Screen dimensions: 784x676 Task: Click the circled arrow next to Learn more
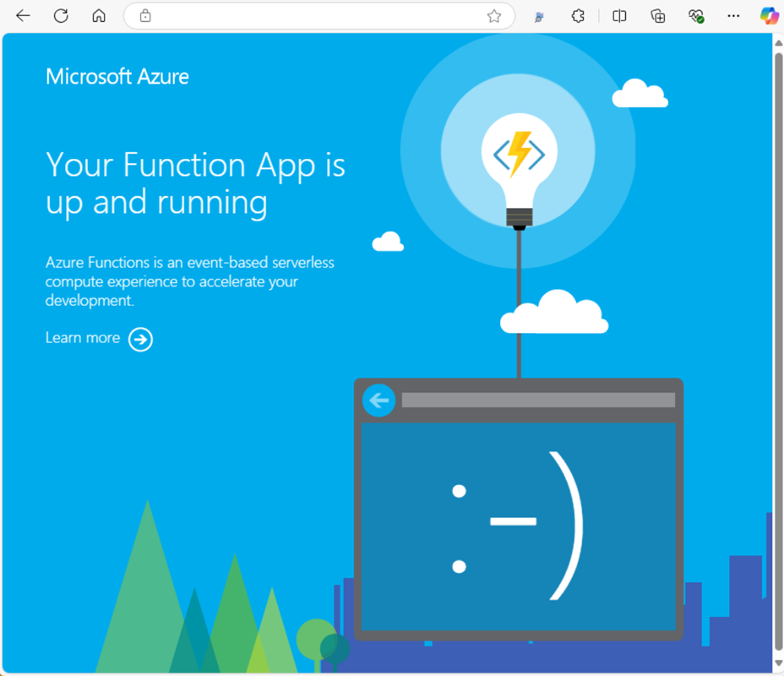(x=140, y=338)
